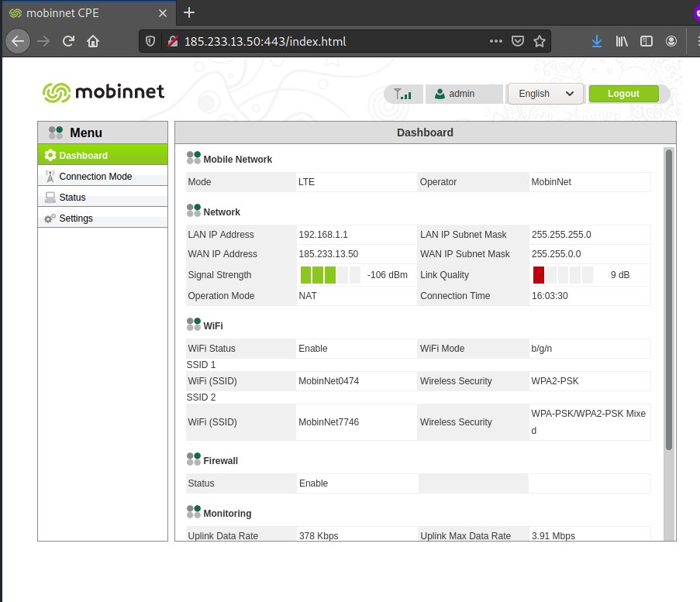Viewport: 700px width, 602px height.
Task: Open the page actions three-dot menu
Action: point(496,42)
